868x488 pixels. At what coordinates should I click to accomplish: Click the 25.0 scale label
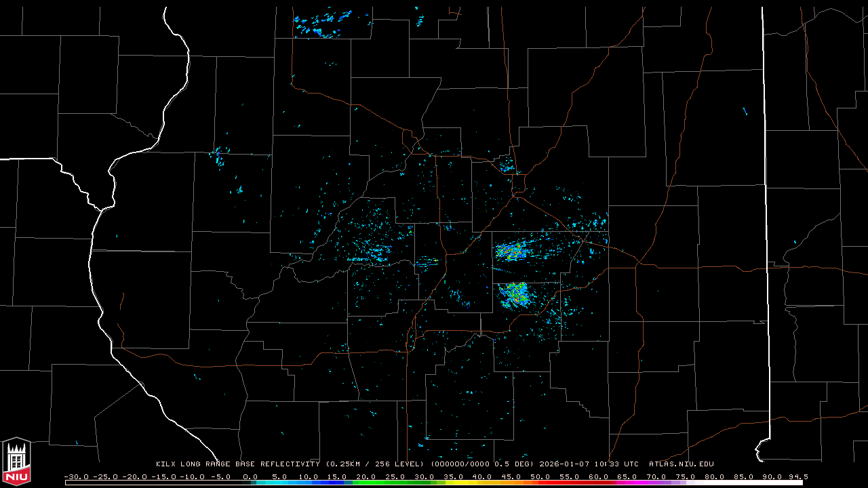[x=395, y=476]
